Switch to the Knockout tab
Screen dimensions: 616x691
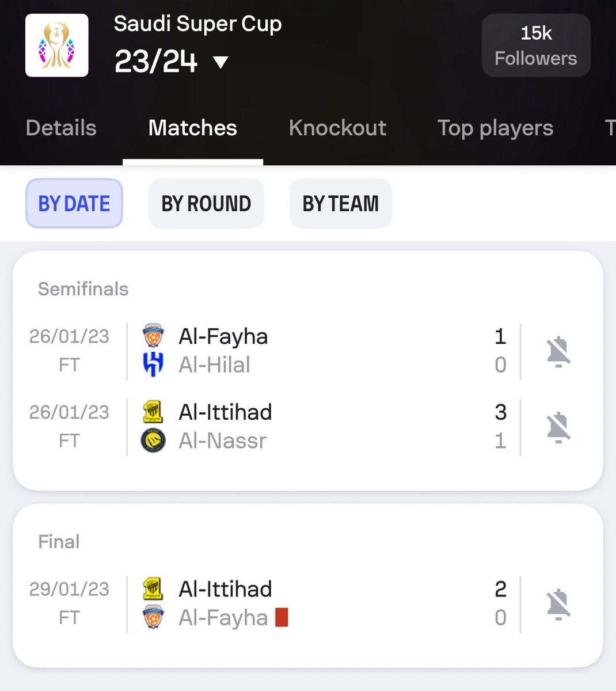(337, 128)
